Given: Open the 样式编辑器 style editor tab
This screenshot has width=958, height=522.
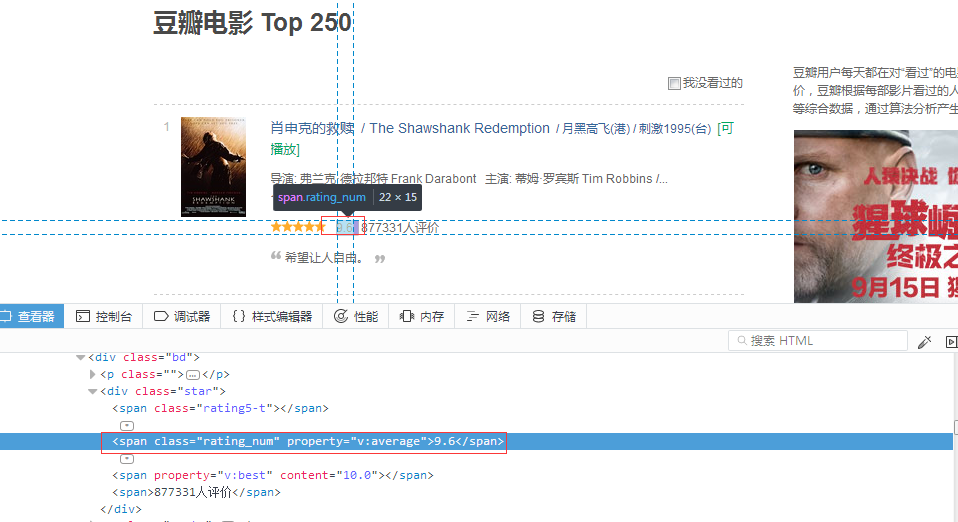Looking at the screenshot, I should pyautogui.click(x=272, y=316).
